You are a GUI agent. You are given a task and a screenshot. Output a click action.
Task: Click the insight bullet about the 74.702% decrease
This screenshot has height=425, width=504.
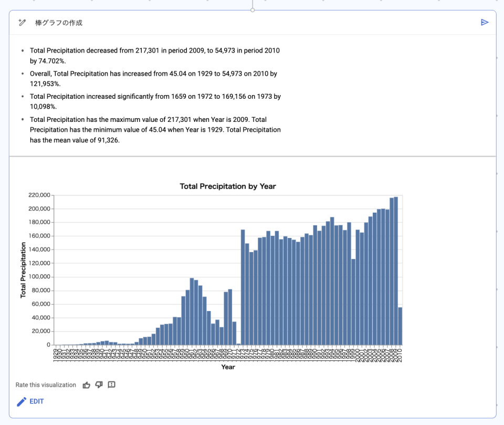point(155,55)
